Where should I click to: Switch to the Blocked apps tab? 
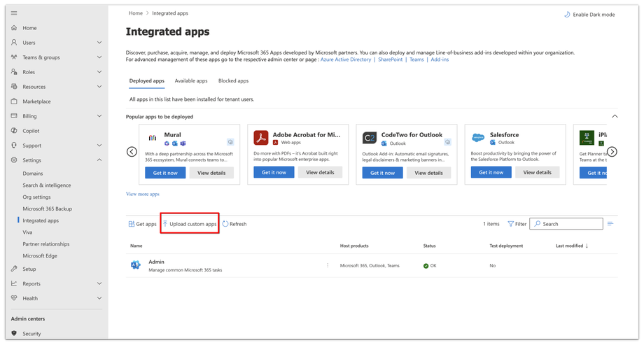point(233,81)
